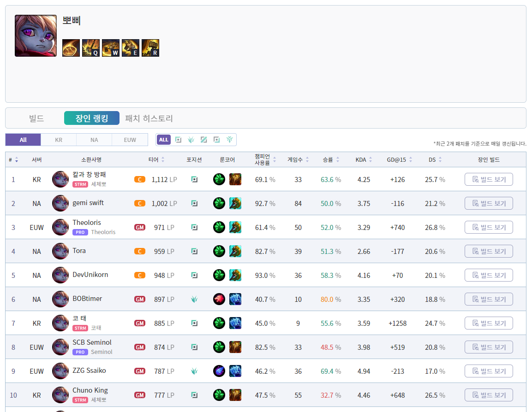View build for Theoloris

click(489, 227)
